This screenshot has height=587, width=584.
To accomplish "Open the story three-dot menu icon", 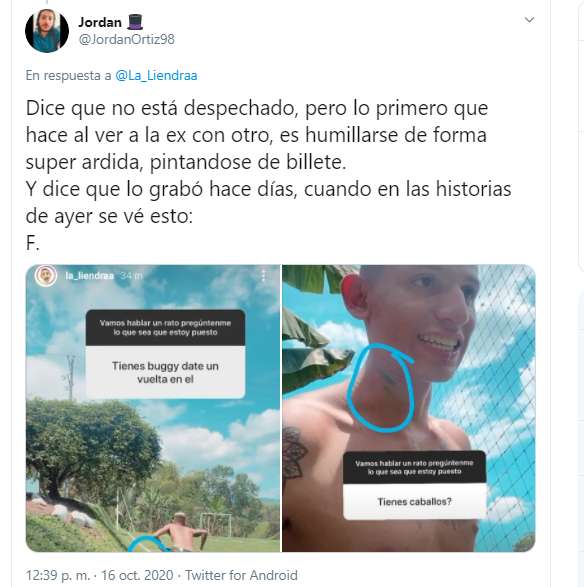I will coord(264,276).
